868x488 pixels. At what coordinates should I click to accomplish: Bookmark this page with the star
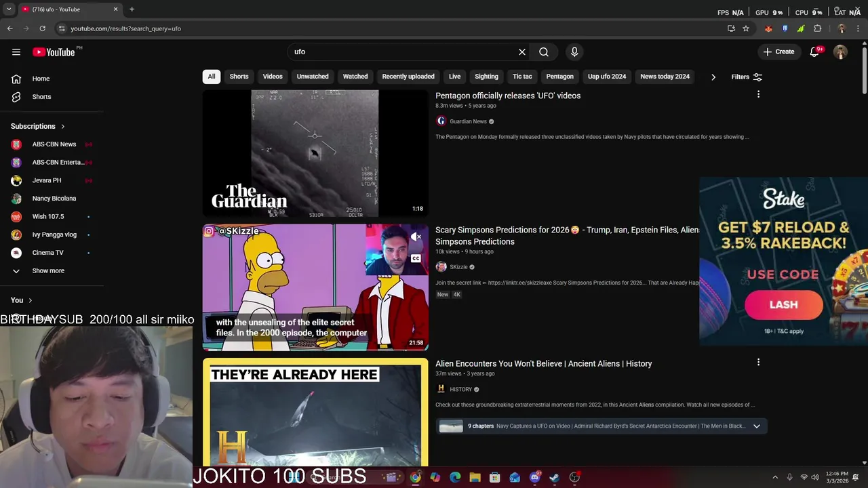click(746, 28)
